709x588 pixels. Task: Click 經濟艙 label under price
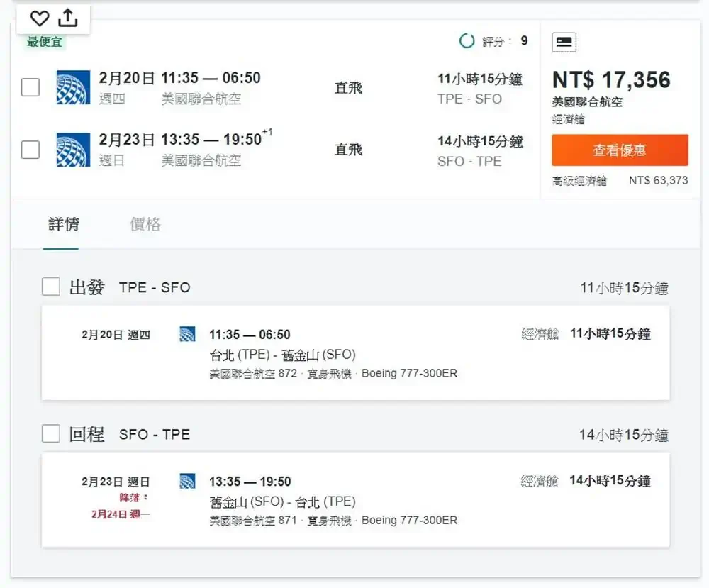569,119
